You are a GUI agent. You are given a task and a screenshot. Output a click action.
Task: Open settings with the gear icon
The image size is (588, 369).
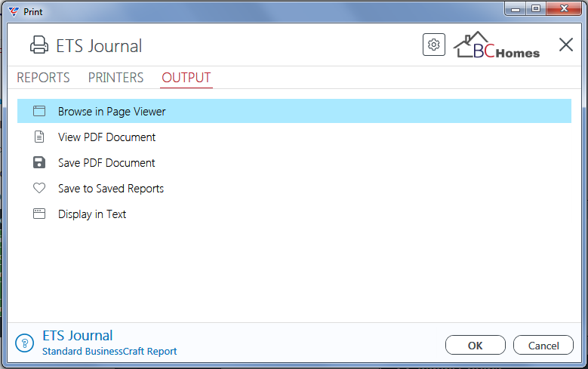click(434, 45)
